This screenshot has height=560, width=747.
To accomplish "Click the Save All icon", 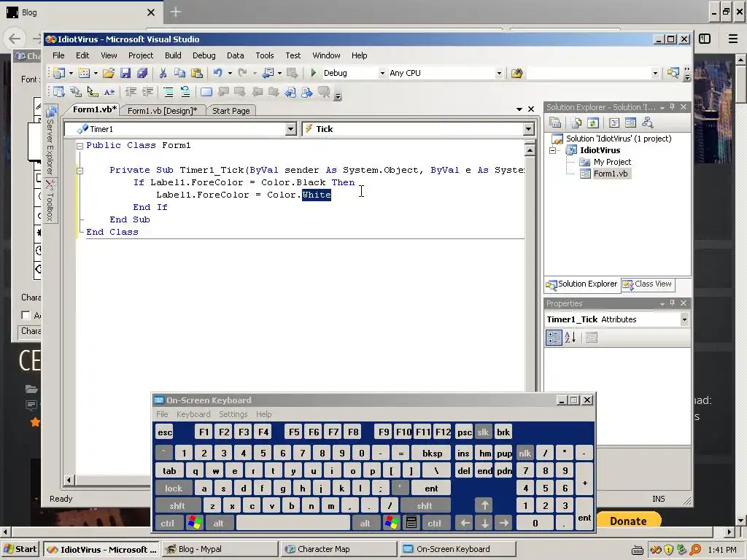I will [142, 73].
